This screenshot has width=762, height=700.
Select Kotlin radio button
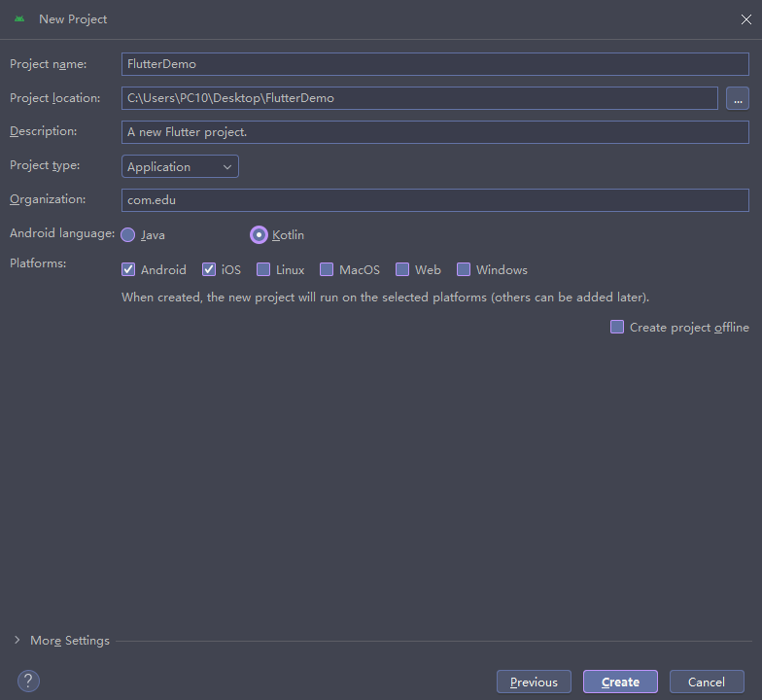[259, 235]
